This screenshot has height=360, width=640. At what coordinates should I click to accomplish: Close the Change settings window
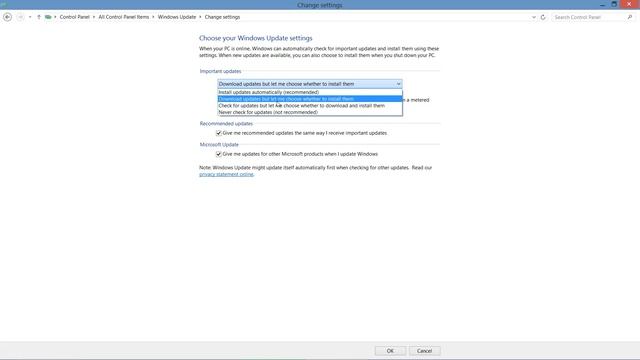tap(629, 4)
